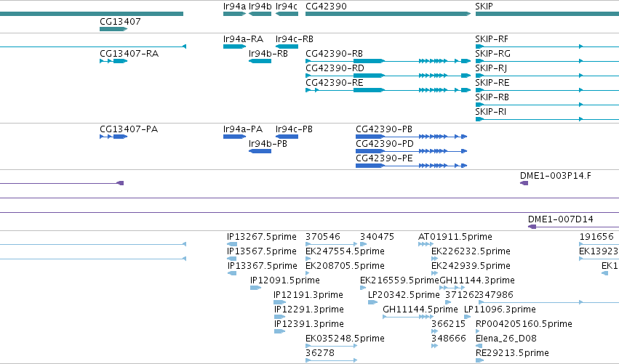The height and width of the screenshot is (364, 619).
Task: Click EST LP11096.3prime
Action: (500, 310)
